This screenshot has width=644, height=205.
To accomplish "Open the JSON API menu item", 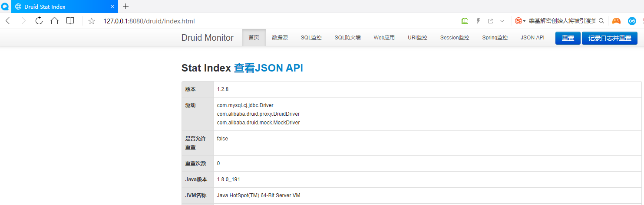I will coord(532,38).
